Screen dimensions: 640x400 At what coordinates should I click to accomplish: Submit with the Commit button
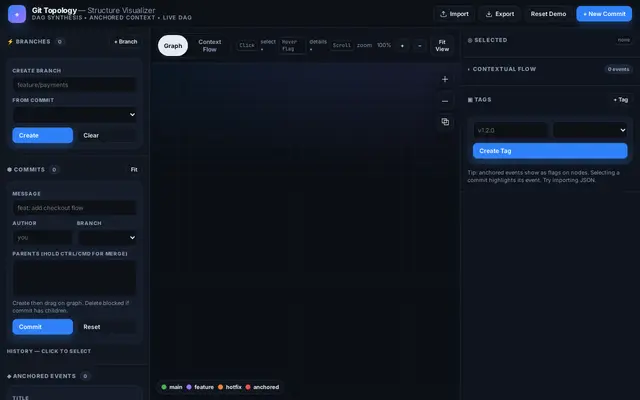pos(42,327)
